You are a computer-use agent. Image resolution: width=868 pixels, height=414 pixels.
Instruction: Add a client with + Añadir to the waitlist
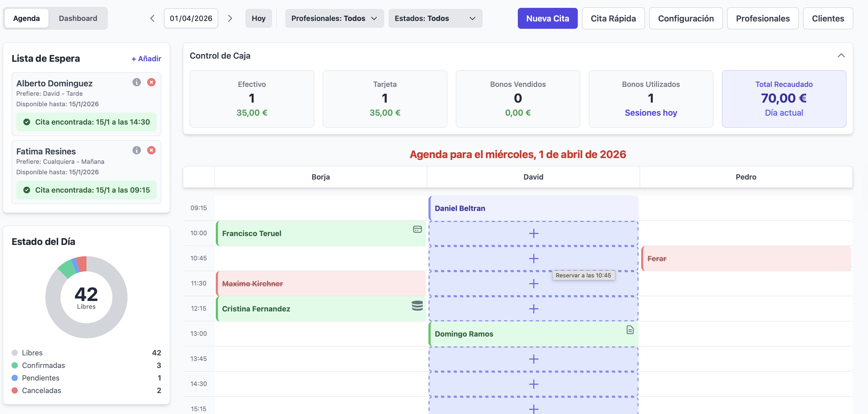[x=146, y=58]
